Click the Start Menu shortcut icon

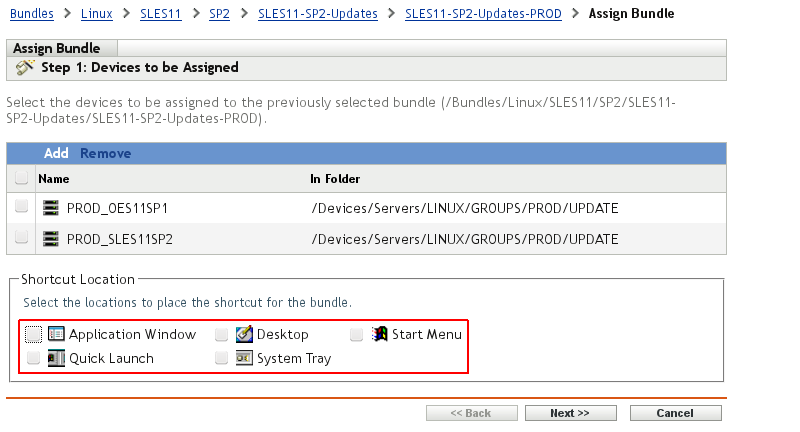379,334
